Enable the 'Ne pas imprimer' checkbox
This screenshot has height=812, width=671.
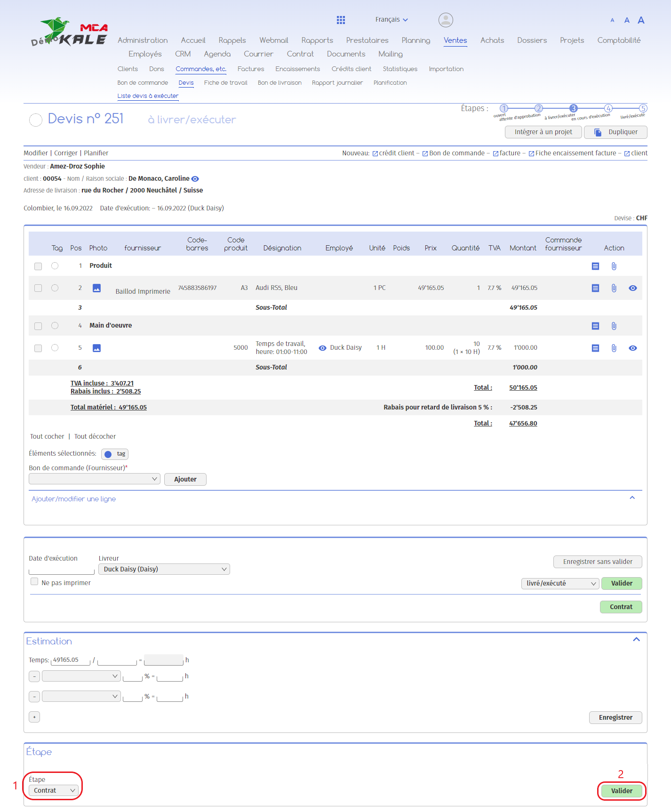(34, 582)
